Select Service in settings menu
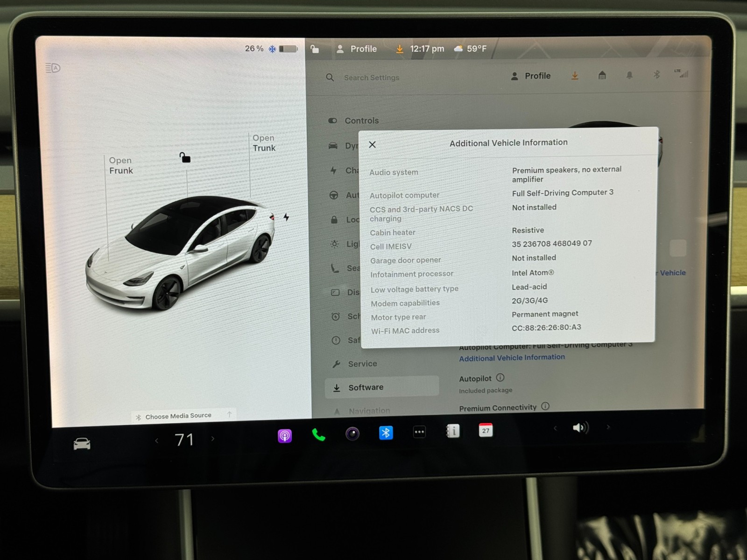747x560 pixels. pos(362,364)
